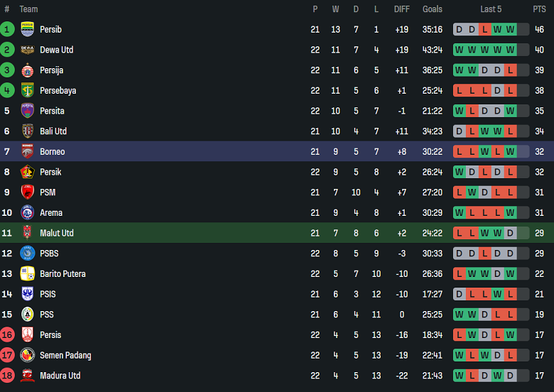Select the PSM red team badge

[28, 192]
